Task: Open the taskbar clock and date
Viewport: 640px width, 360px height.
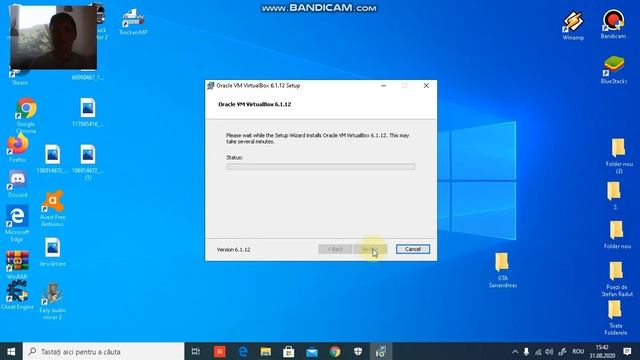Action: pos(602,351)
